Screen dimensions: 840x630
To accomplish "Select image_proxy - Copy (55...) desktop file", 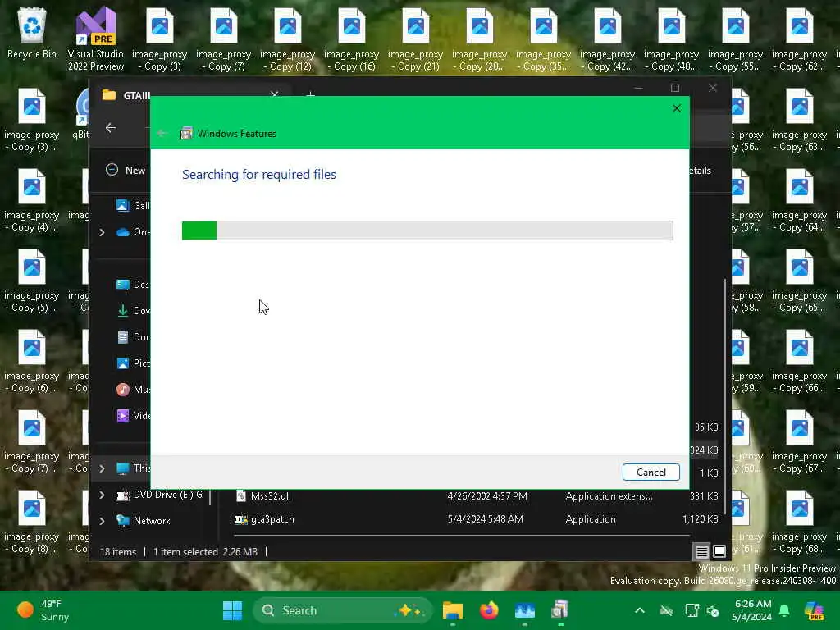I will tap(736, 39).
